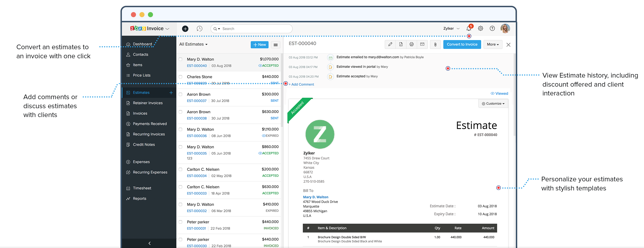Image resolution: width=644 pixels, height=248 pixels.
Task: Check the box for EST-000040
Action: (180, 59)
